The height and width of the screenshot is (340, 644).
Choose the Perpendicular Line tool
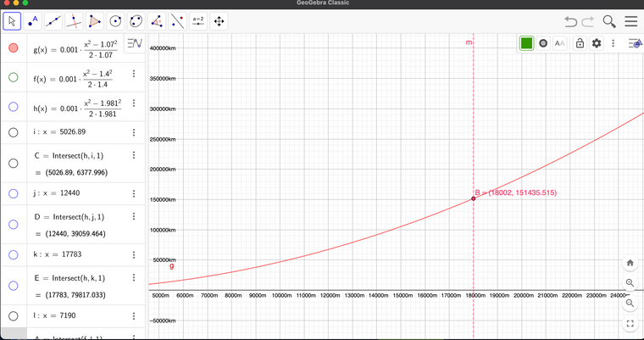[x=74, y=20]
